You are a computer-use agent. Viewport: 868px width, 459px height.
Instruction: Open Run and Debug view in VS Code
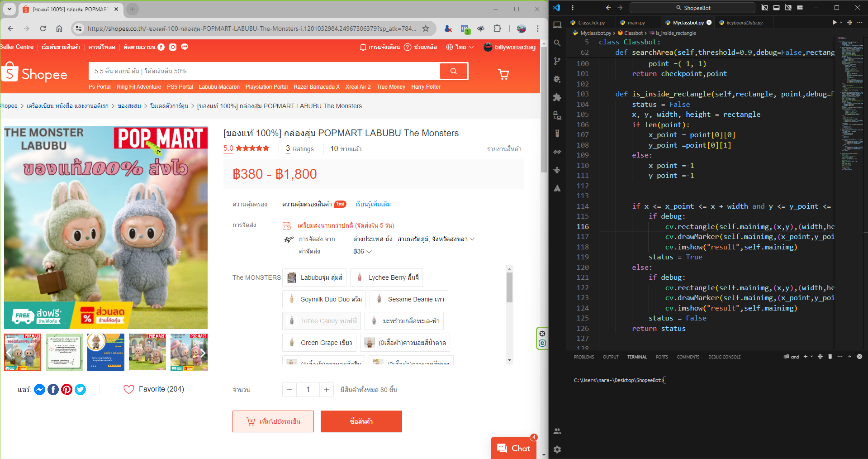coord(557,79)
